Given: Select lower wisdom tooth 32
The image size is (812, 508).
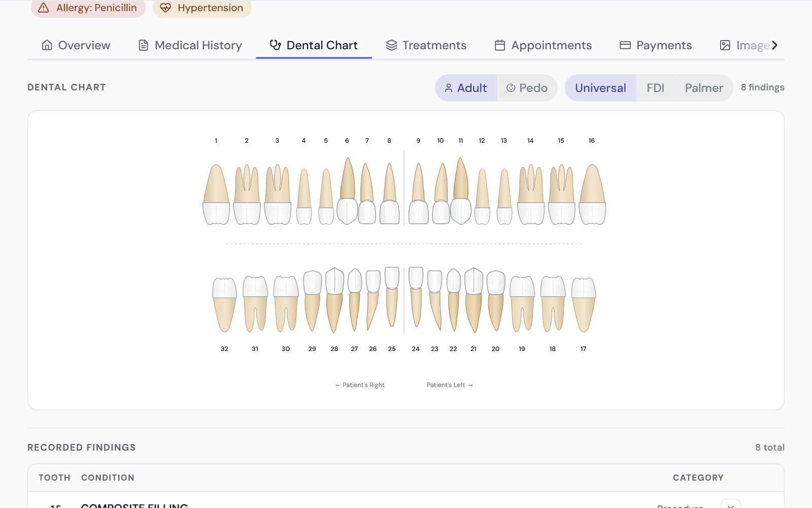Looking at the screenshot, I should point(224,305).
